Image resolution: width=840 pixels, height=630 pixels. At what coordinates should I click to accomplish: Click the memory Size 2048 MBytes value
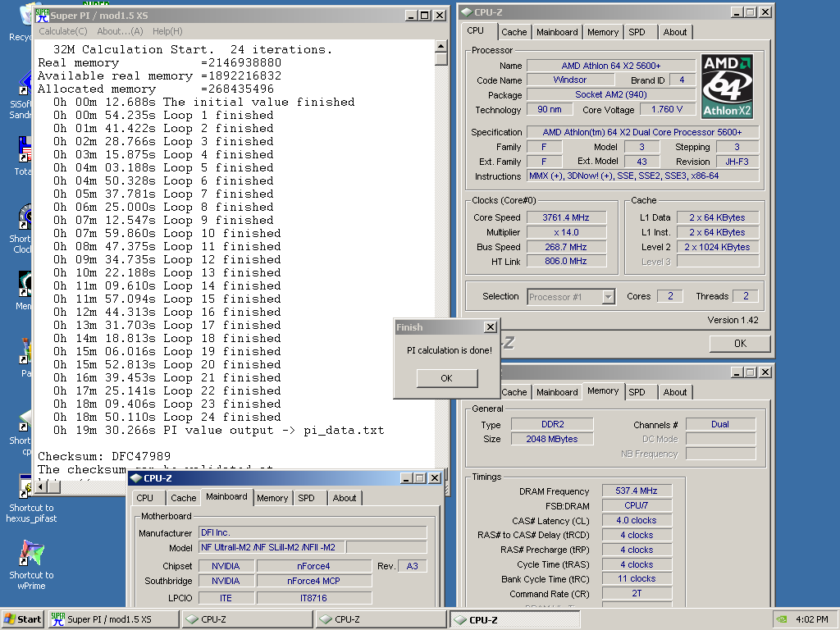click(552, 439)
